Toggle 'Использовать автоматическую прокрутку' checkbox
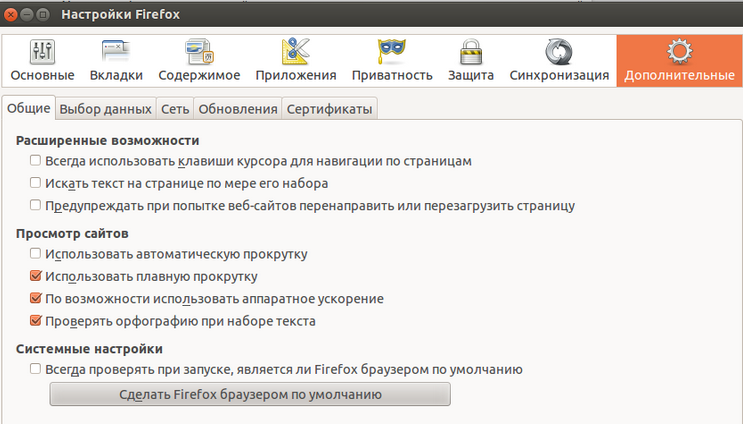Image resolution: width=743 pixels, height=427 pixels. click(36, 253)
